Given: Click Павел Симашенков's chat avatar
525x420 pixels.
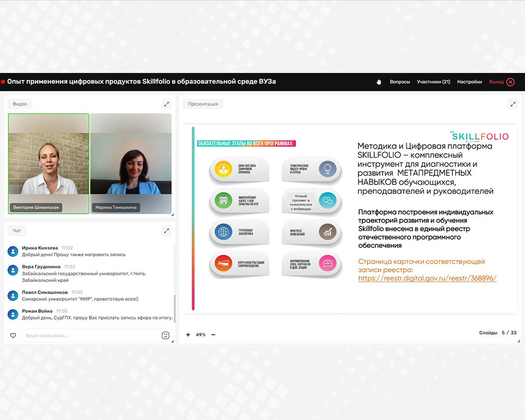Looking at the screenshot, I should tap(13, 296).
